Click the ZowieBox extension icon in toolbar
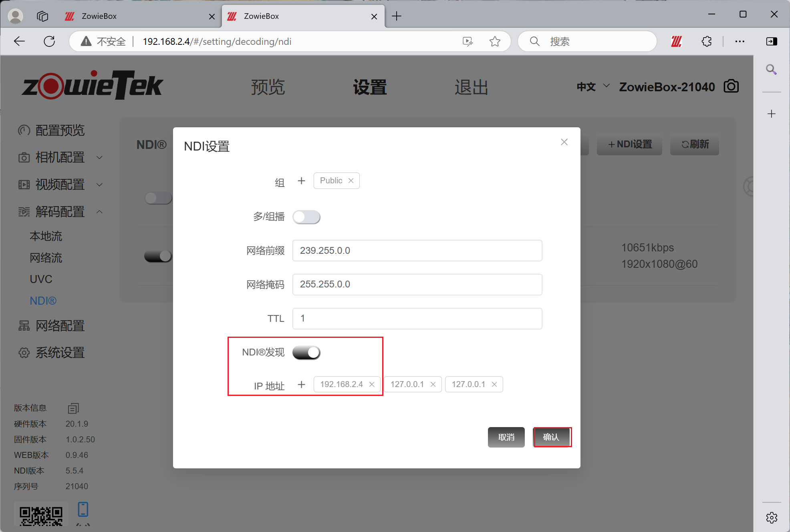790x532 pixels. coord(677,41)
